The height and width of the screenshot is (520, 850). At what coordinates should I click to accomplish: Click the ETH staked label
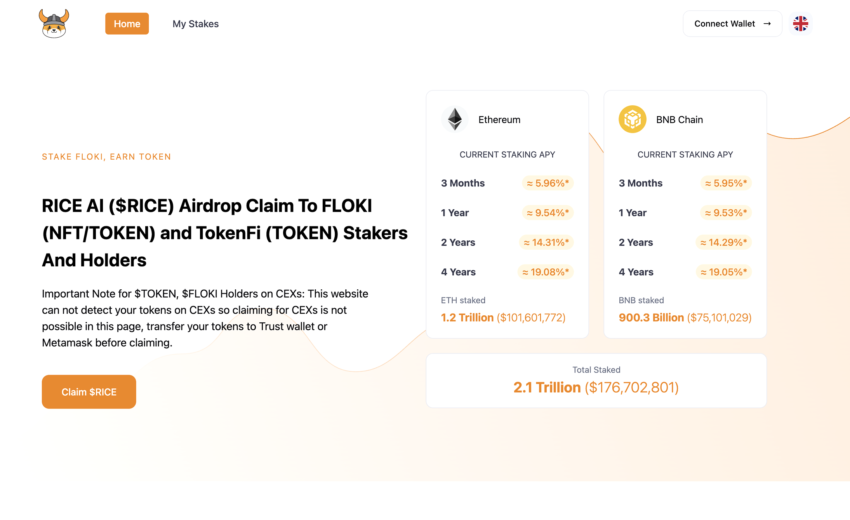coord(463,300)
